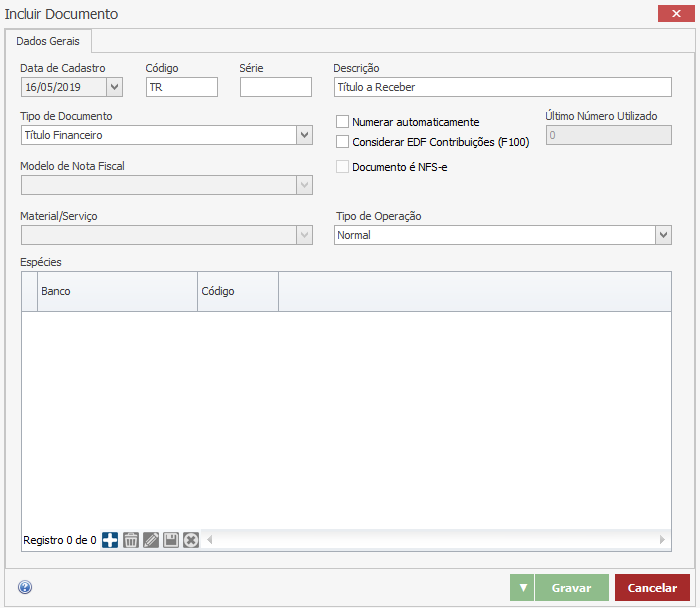This screenshot has width=700, height=608.
Task: Click the trash icon to delete record
Action: (130, 540)
